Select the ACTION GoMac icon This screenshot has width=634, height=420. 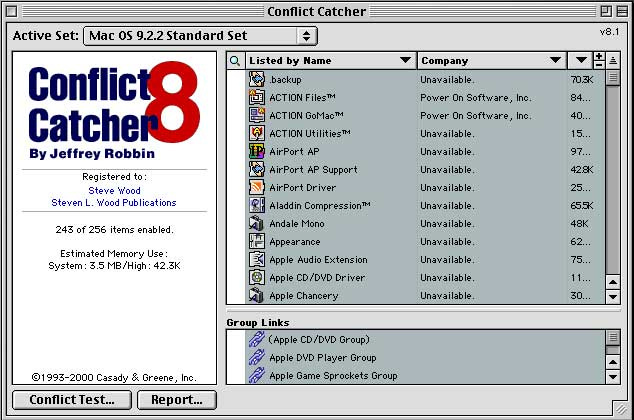click(256, 115)
